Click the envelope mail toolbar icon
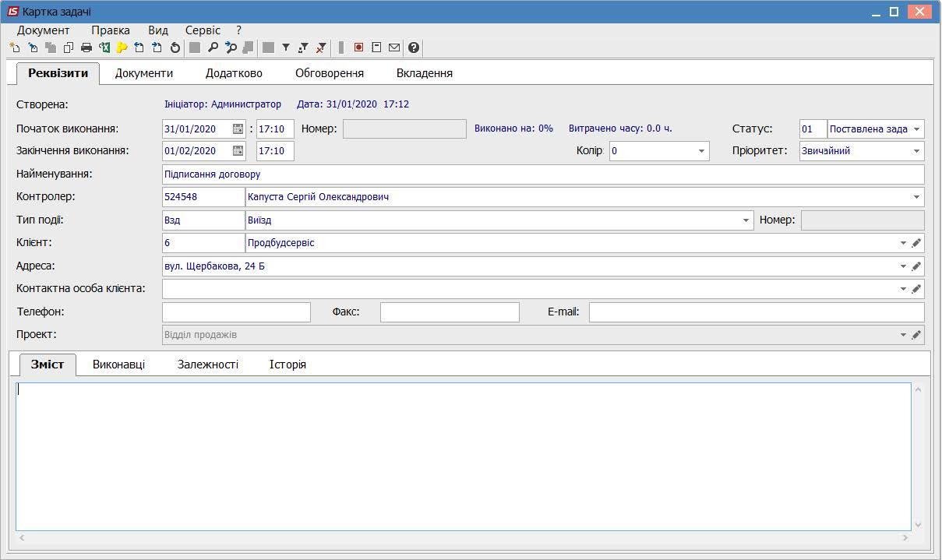The image size is (942, 560). coord(394,48)
